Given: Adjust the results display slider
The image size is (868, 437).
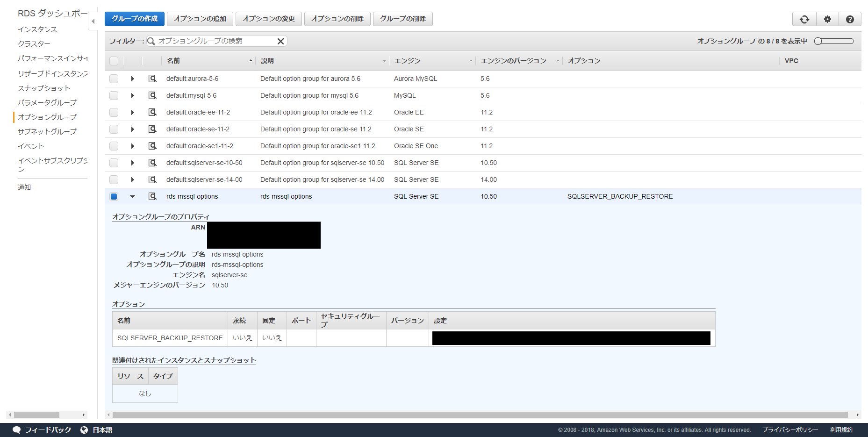Looking at the screenshot, I should (817, 41).
